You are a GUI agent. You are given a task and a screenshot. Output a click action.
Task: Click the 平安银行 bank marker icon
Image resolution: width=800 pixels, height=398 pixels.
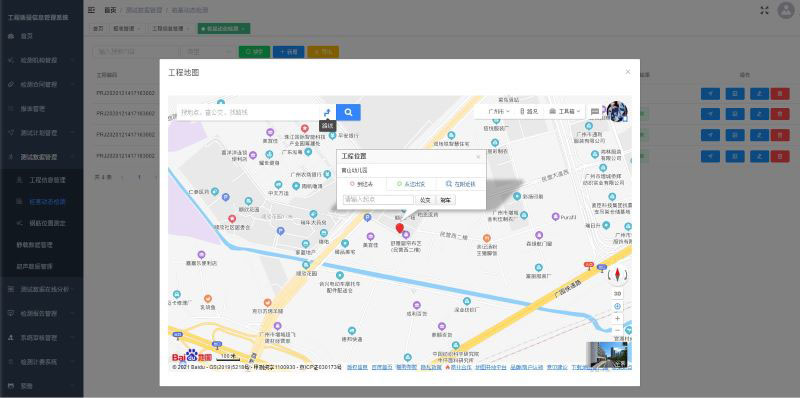tap(333, 136)
